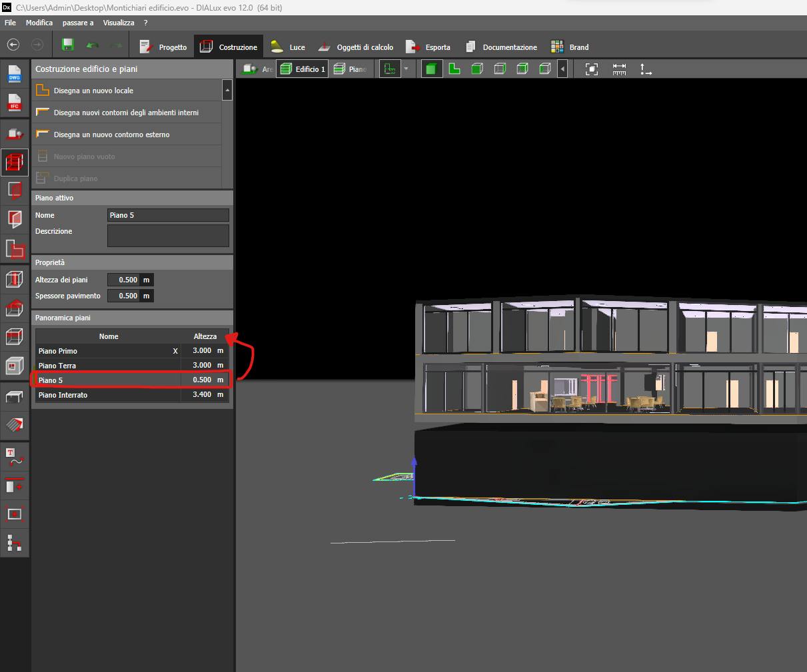807x672 pixels.
Task: Click the back navigation arrow icon
Action: pyautogui.click(x=13, y=45)
